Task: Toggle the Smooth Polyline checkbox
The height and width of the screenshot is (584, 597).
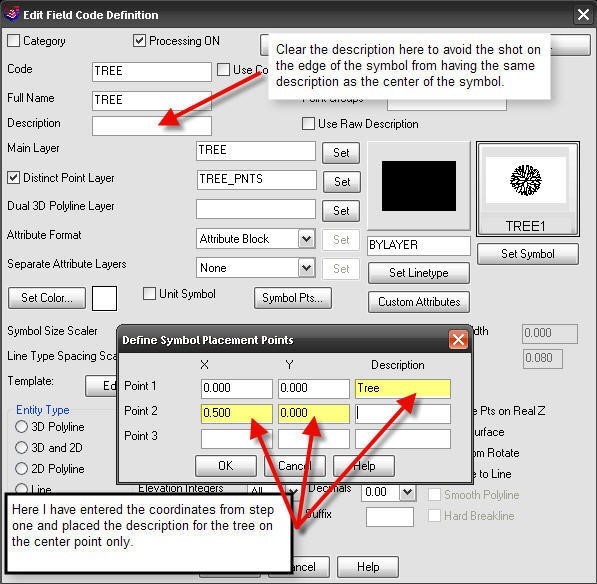Action: click(434, 495)
